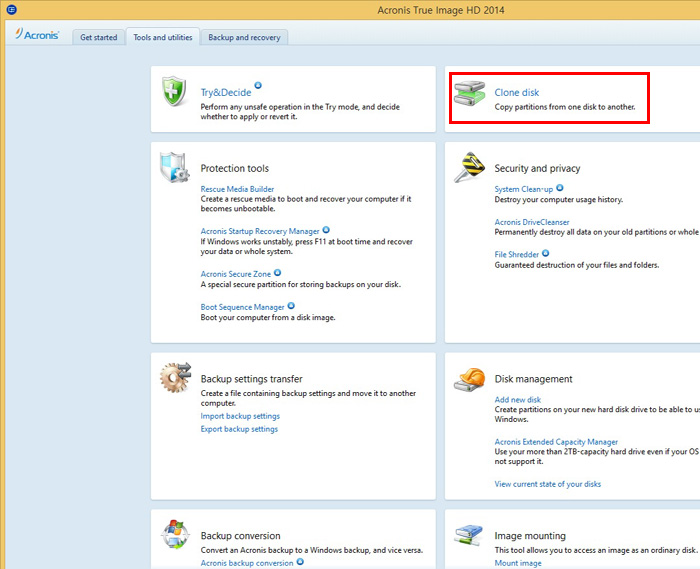The width and height of the screenshot is (700, 569).
Task: Click the Disk management hard hat icon
Action: click(x=469, y=379)
